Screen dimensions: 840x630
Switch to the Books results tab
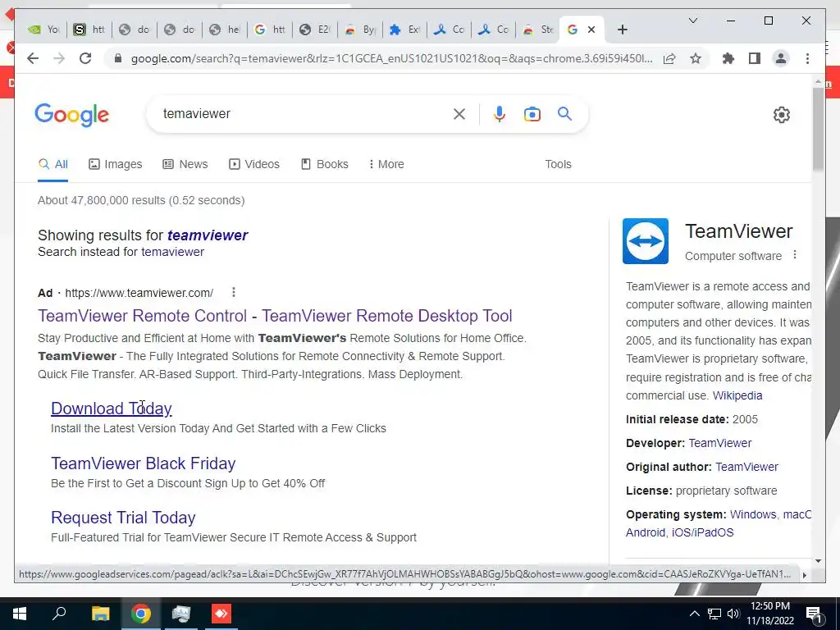pyautogui.click(x=325, y=164)
